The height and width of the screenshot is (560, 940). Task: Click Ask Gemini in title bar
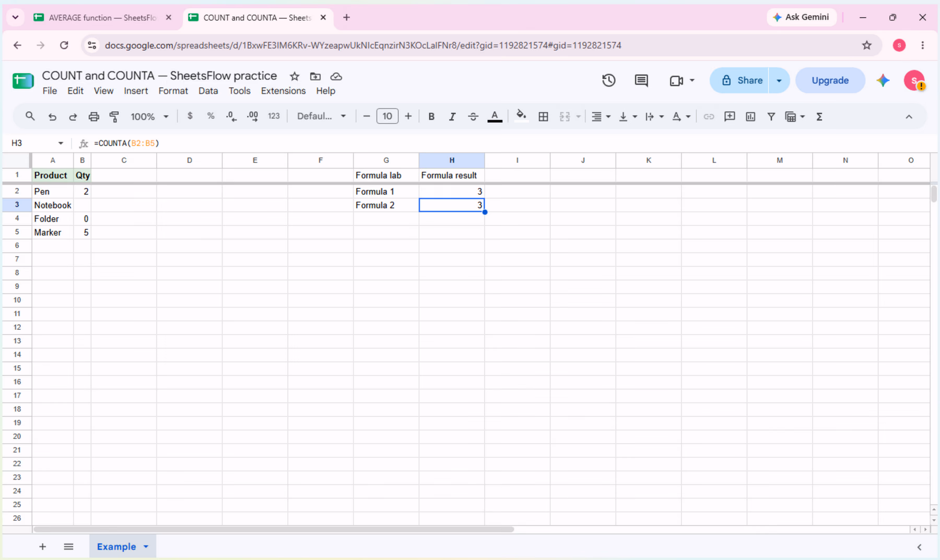(802, 17)
